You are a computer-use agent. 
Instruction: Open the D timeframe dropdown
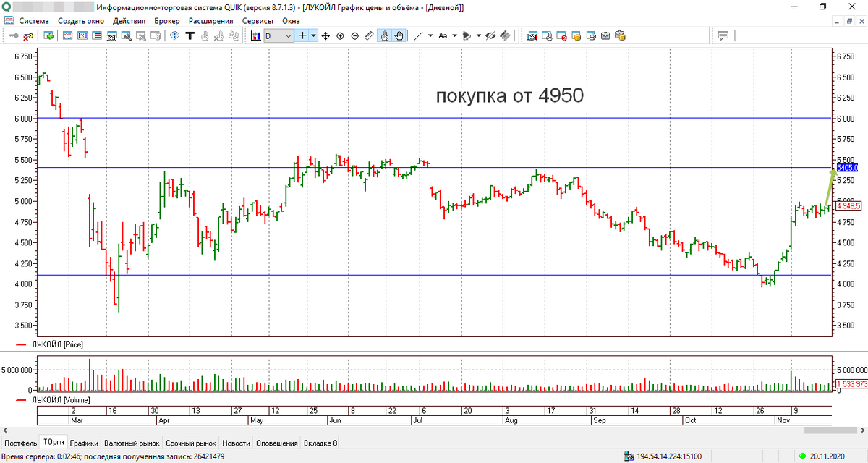tap(278, 35)
